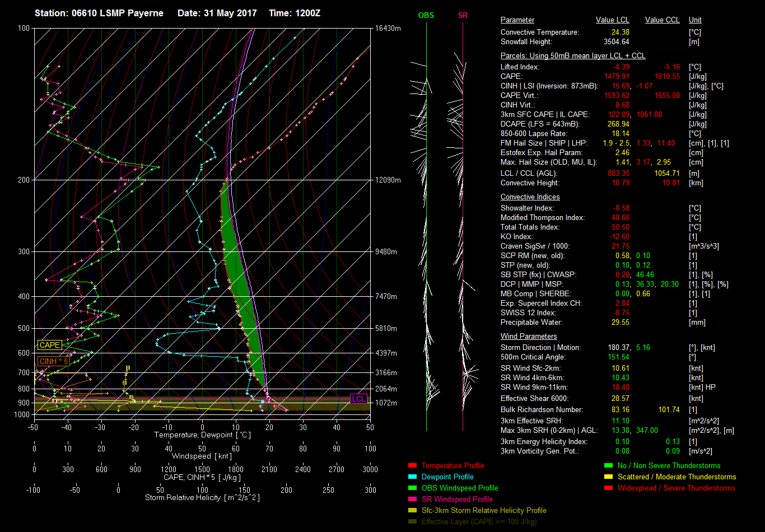Screen dimensions: 765x532
Task: Click the SR wind barb column header
Action: click(463, 16)
